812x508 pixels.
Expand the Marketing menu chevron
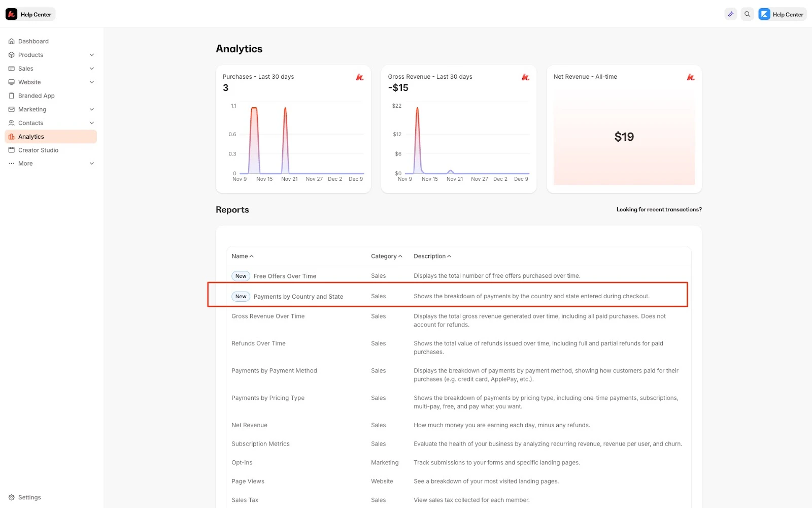pos(92,109)
